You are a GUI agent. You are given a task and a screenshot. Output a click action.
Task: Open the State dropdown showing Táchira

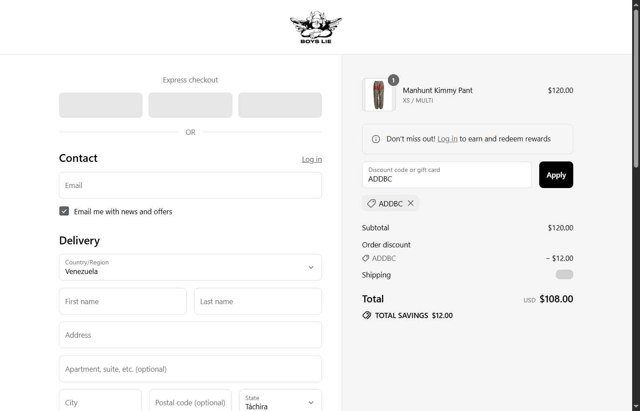pos(280,402)
